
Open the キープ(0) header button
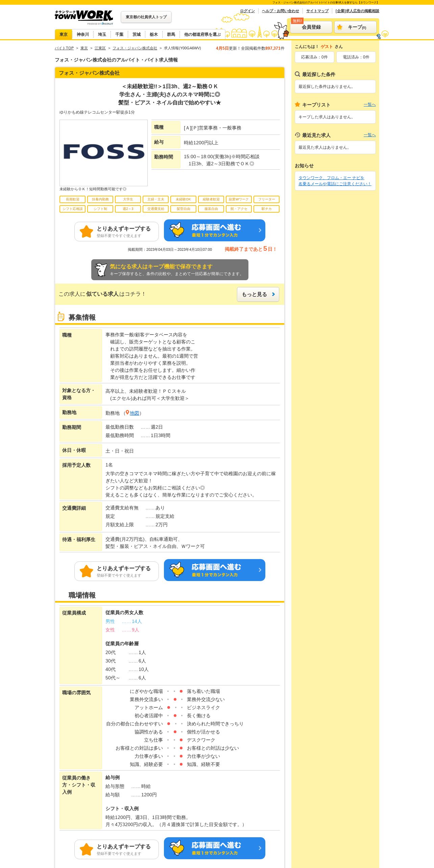355,27
